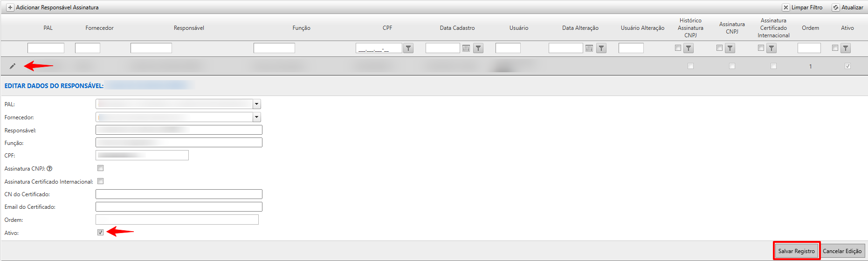Click the Histórico Assinatura CNPJ filter icon

click(689, 48)
